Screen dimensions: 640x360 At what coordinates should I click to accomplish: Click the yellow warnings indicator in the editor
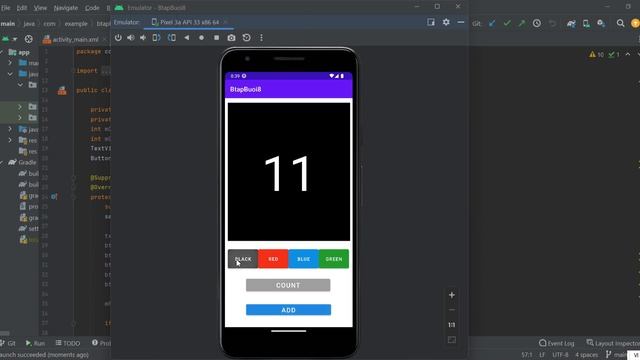coord(596,54)
